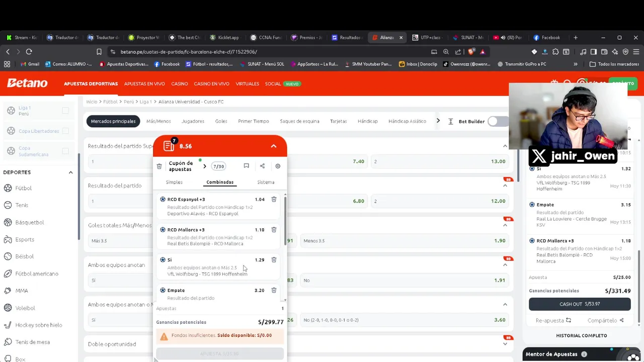Viewport: 644px width, 362px height.
Task: Switch to the Simples tab
Action: (x=174, y=182)
